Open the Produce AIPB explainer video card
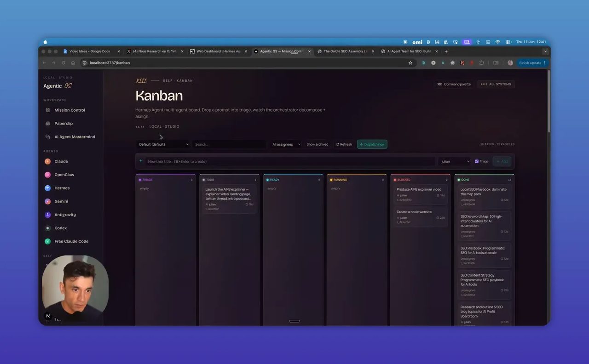This screenshot has width=589, height=364. 420,194
